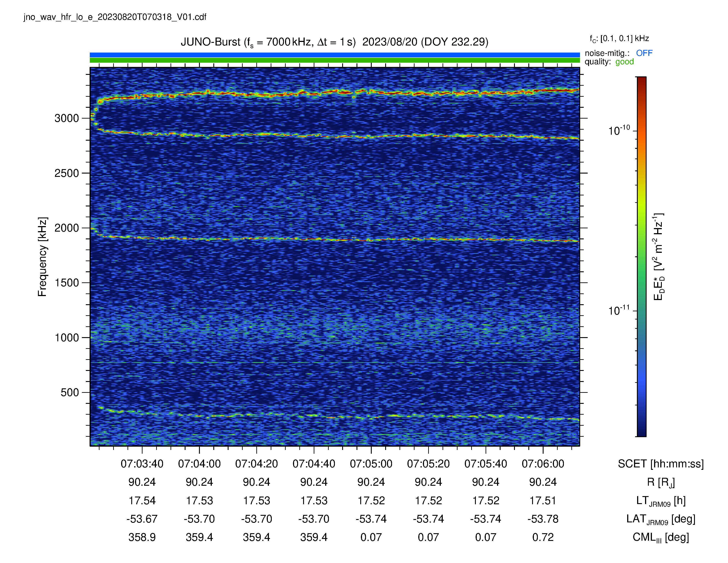Click the noise-mitig. OFF label
Image resolution: width=728 pixels, height=563 pixels.
(618, 53)
